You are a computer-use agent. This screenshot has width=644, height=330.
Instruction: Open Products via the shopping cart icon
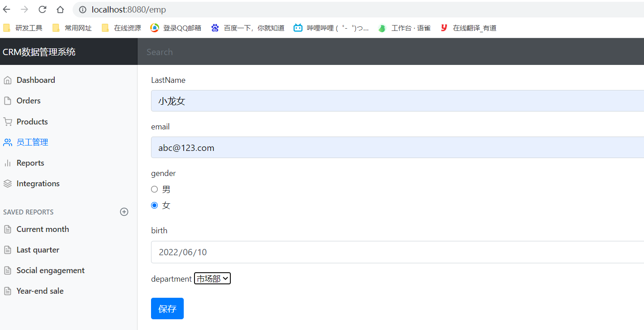[x=8, y=121]
